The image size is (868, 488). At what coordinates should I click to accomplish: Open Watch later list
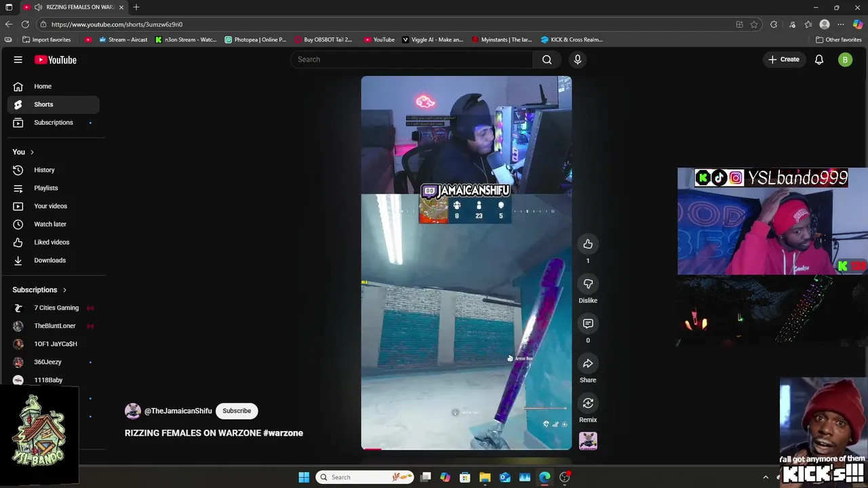[53, 224]
